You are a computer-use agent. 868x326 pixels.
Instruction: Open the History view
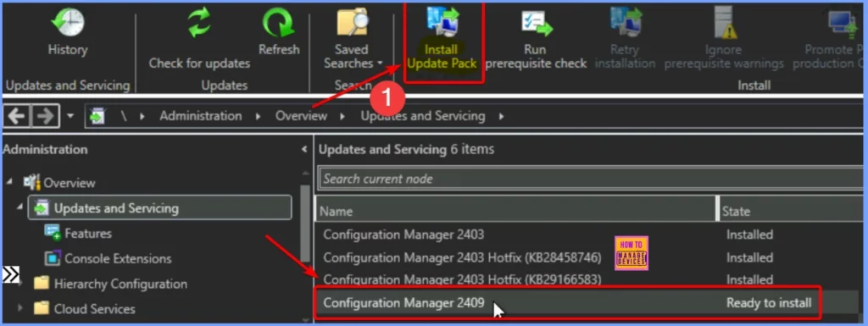(68, 33)
